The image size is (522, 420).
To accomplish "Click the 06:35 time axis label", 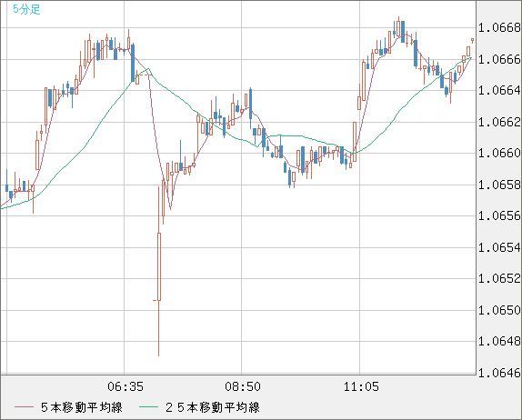I will pos(125,386).
